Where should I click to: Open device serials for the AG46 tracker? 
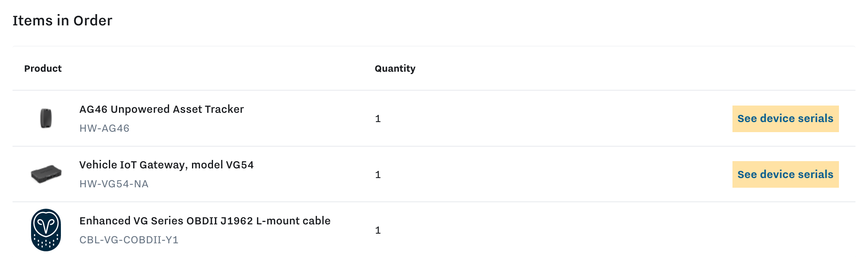click(785, 118)
